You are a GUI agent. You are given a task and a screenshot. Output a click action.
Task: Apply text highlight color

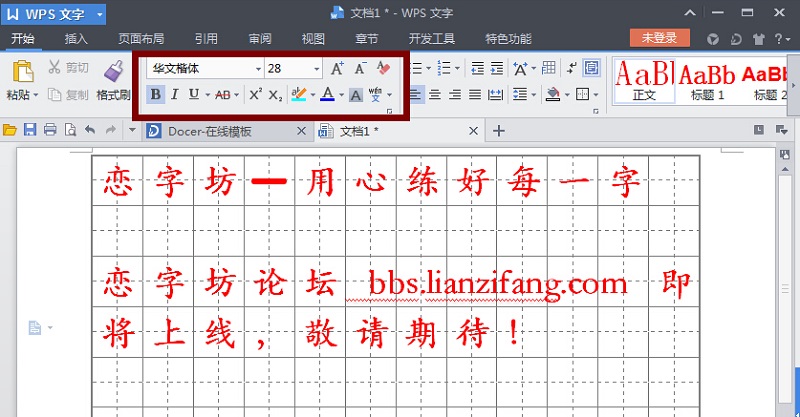coord(298,94)
